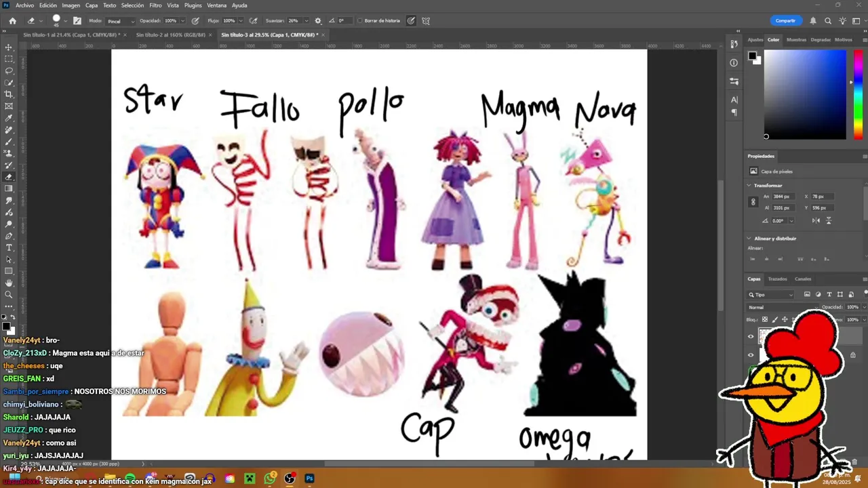868x488 pixels.
Task: Enable the Borrar de historia checkbox
Action: pyautogui.click(x=359, y=21)
